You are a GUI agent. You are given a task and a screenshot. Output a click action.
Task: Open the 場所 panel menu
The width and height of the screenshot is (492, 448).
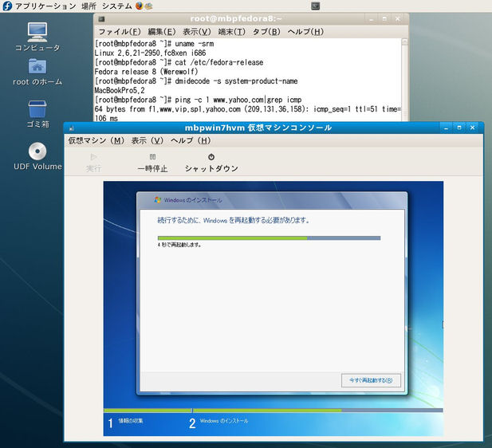(89, 6)
